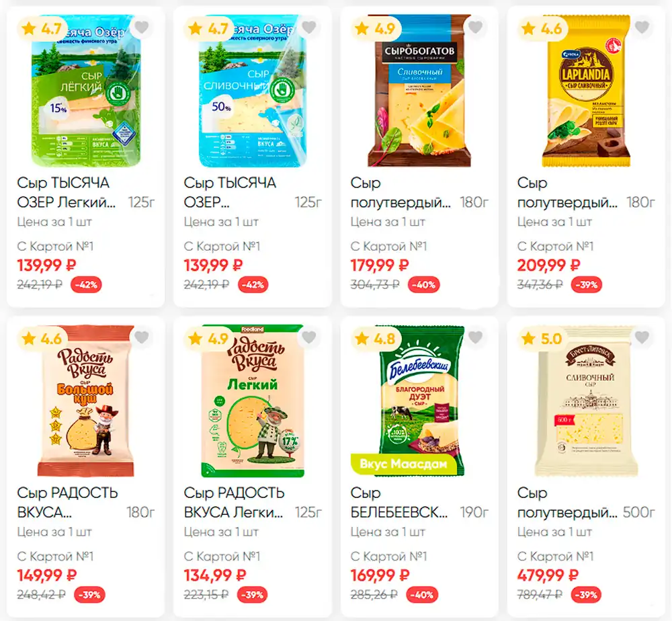Viewport: 672px width, 621px height.
Task: Toggle the favorite heart on Радость Вкуса Легкий
Action: click(x=308, y=337)
